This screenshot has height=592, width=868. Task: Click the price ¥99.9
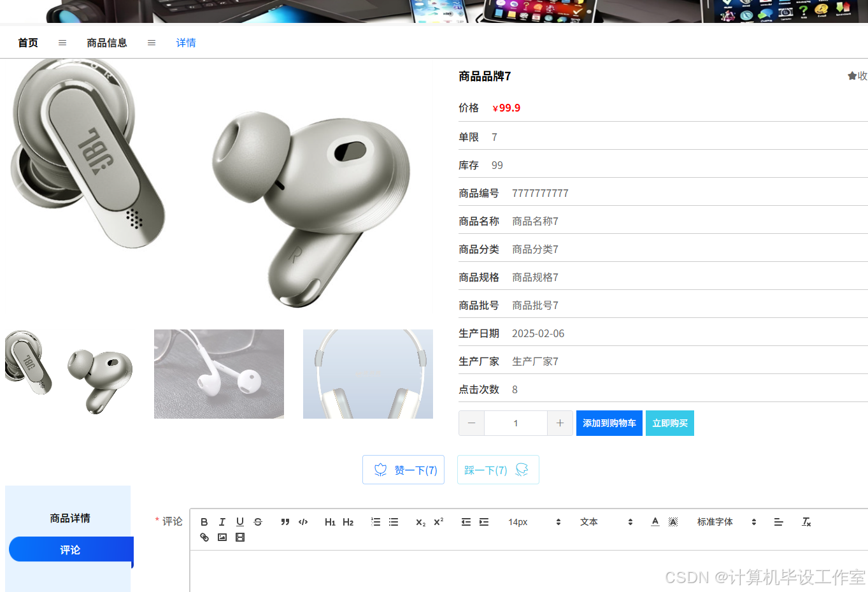506,108
